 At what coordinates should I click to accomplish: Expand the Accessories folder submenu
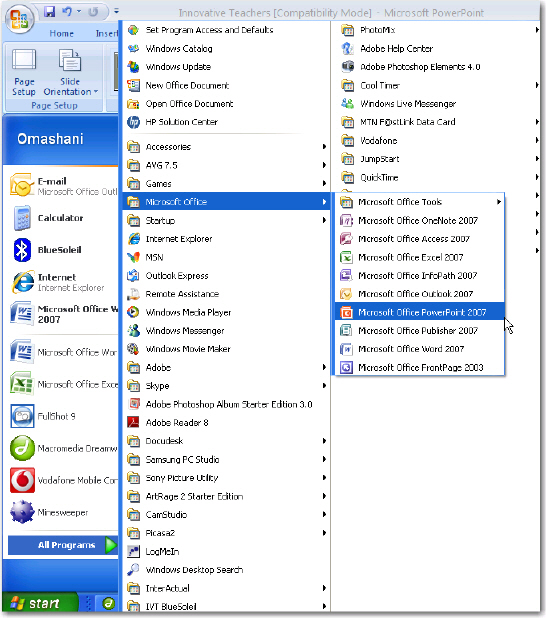[226, 147]
